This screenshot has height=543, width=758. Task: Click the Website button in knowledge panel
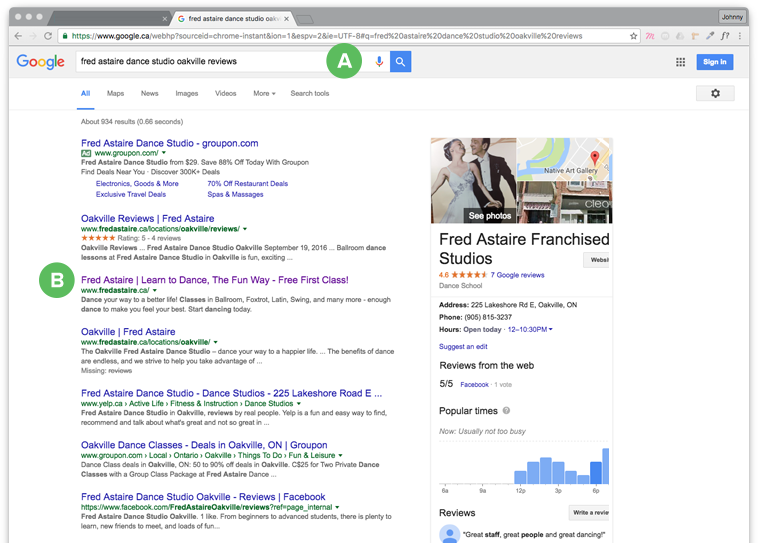pyautogui.click(x=597, y=260)
